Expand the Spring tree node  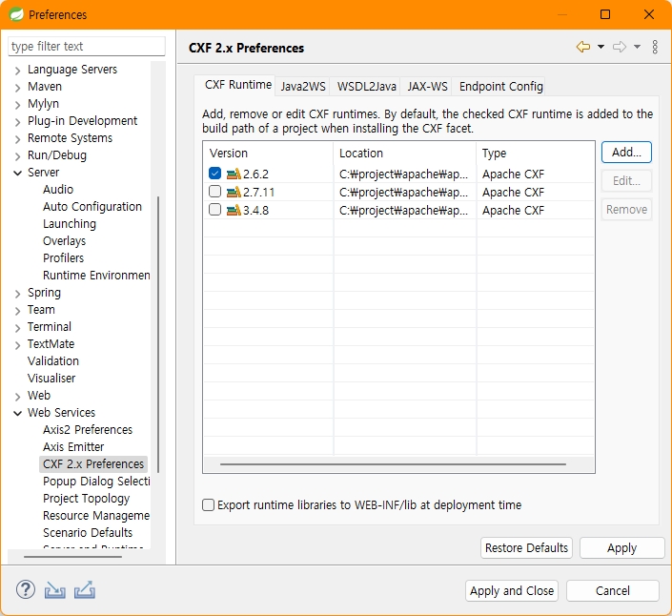pos(17,294)
